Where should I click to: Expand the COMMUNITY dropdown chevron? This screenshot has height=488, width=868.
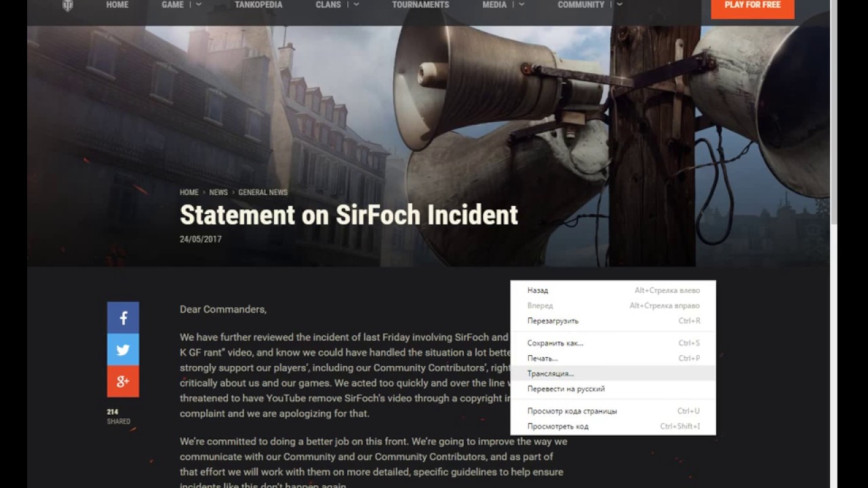619,5
